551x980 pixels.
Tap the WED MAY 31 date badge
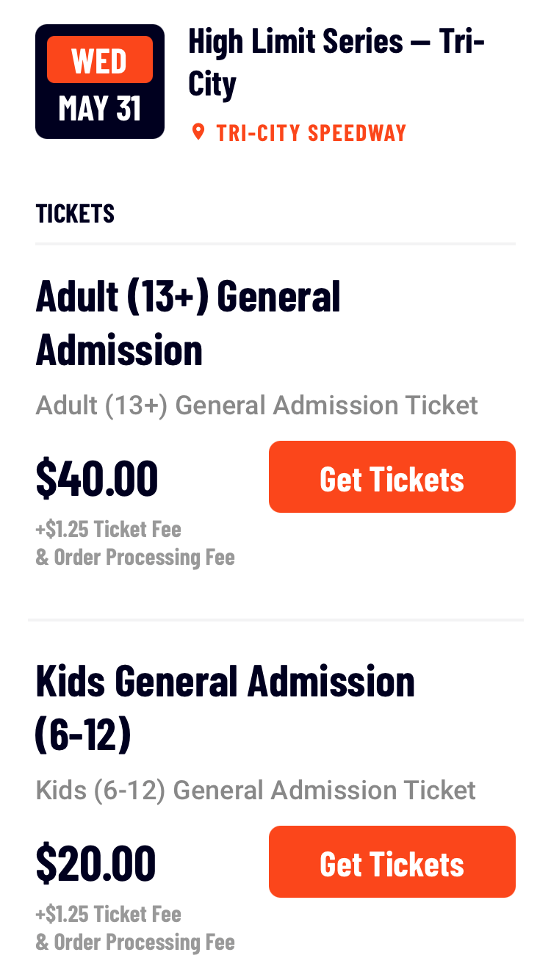[100, 82]
